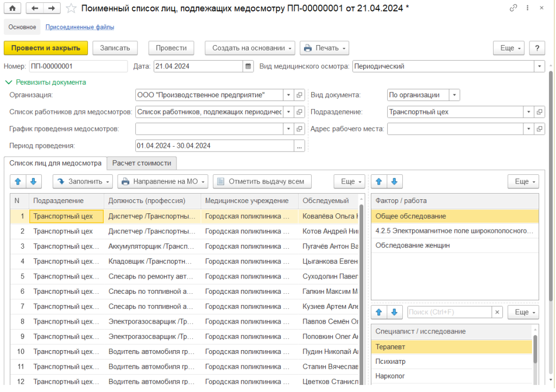
Task: Click the copy link icon in title bar
Action: tap(513, 8)
